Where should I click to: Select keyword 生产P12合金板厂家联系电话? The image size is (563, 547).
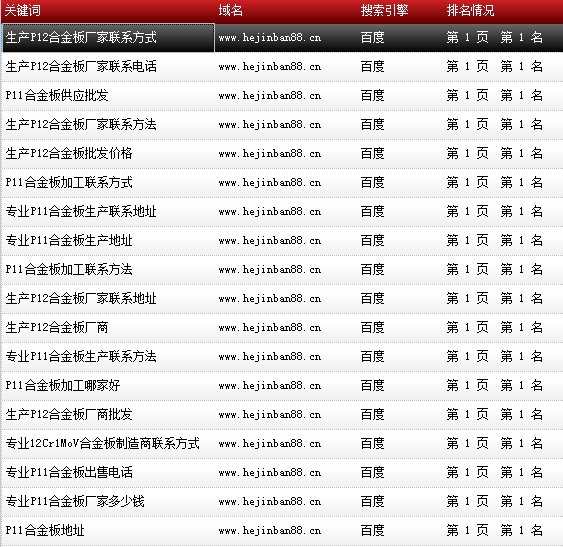81,66
